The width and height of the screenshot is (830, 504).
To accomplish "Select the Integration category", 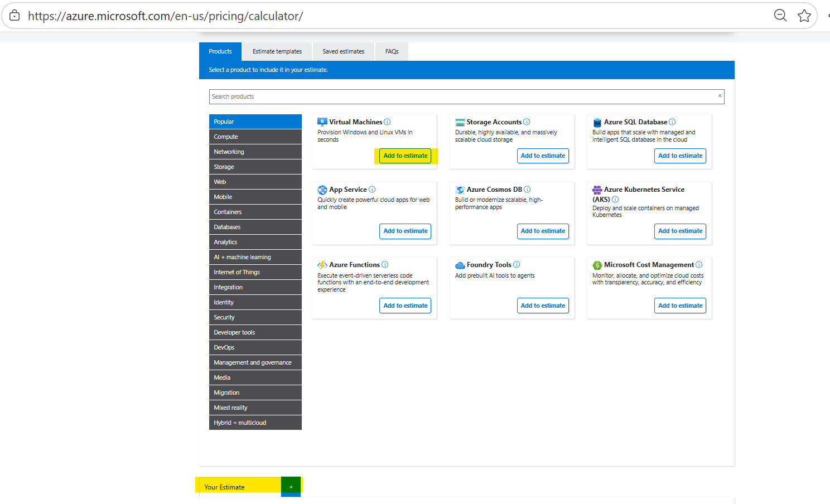I will click(x=255, y=287).
